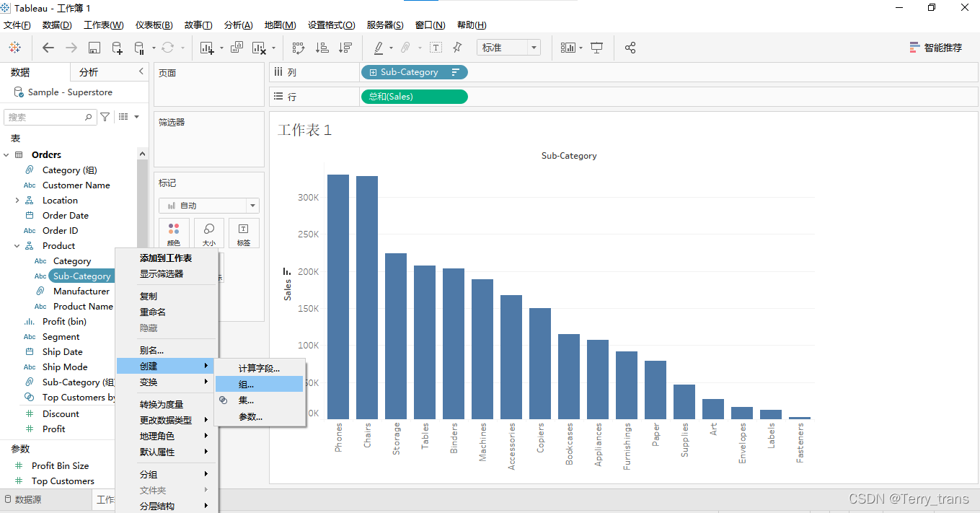Click the highlight pen icon
This screenshot has height=513, width=980.
coord(379,48)
